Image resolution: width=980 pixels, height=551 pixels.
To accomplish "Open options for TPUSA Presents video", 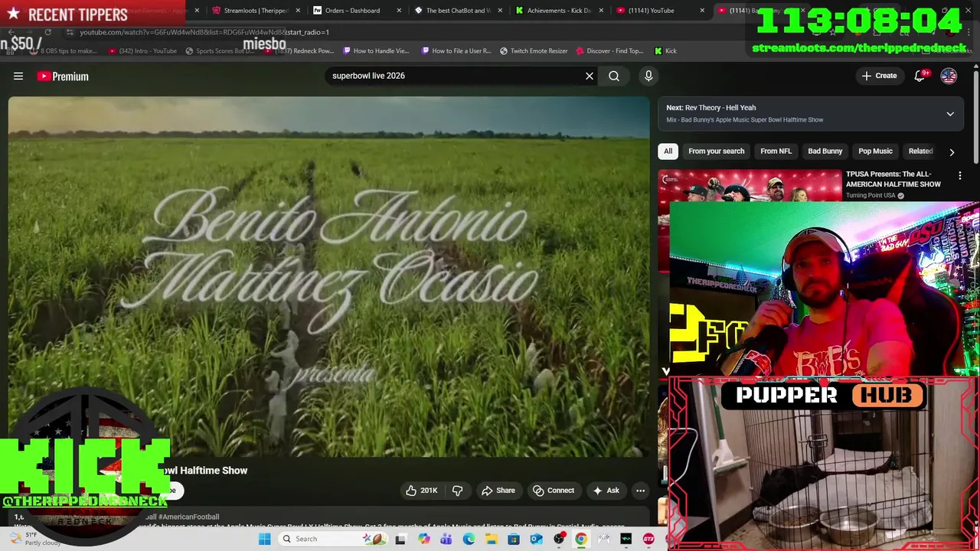I will (960, 176).
